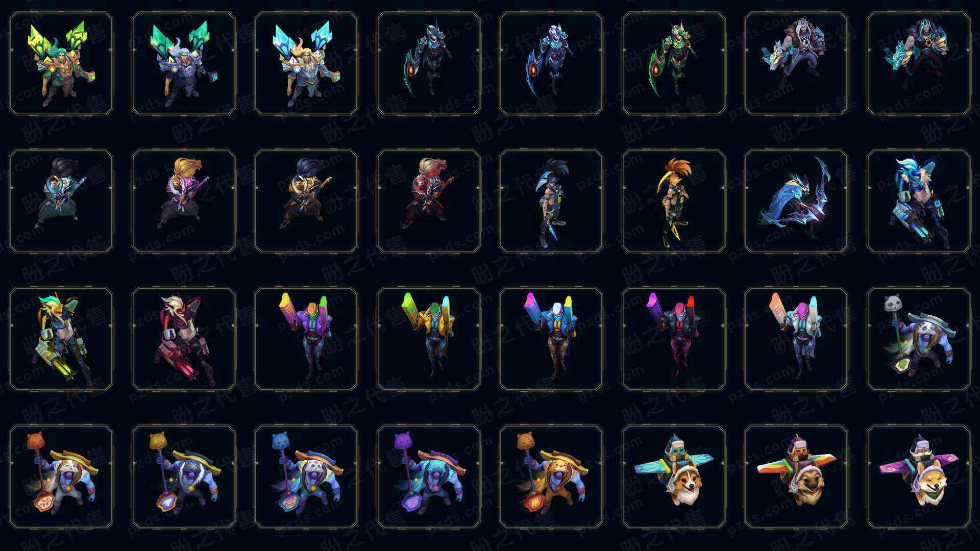Select the Mundo chroma with purple cat staff
The image size is (980, 551).
[x=429, y=477]
